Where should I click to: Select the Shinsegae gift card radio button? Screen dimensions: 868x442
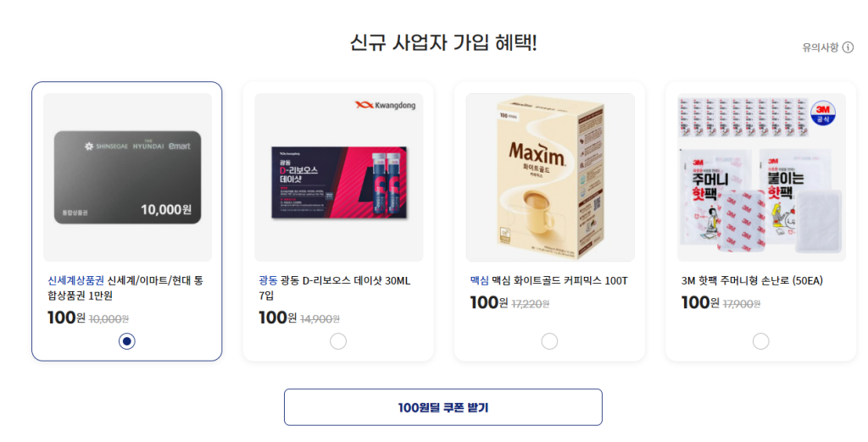pos(127,341)
